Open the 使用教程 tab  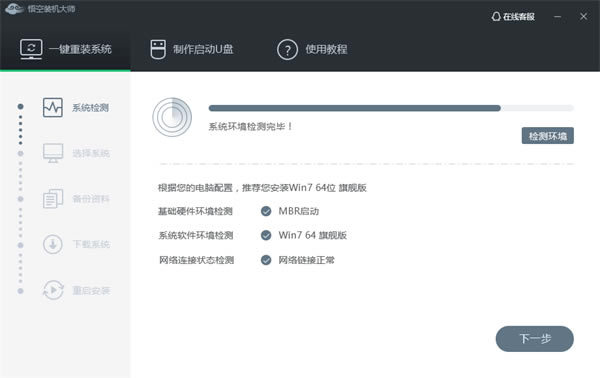(x=312, y=50)
